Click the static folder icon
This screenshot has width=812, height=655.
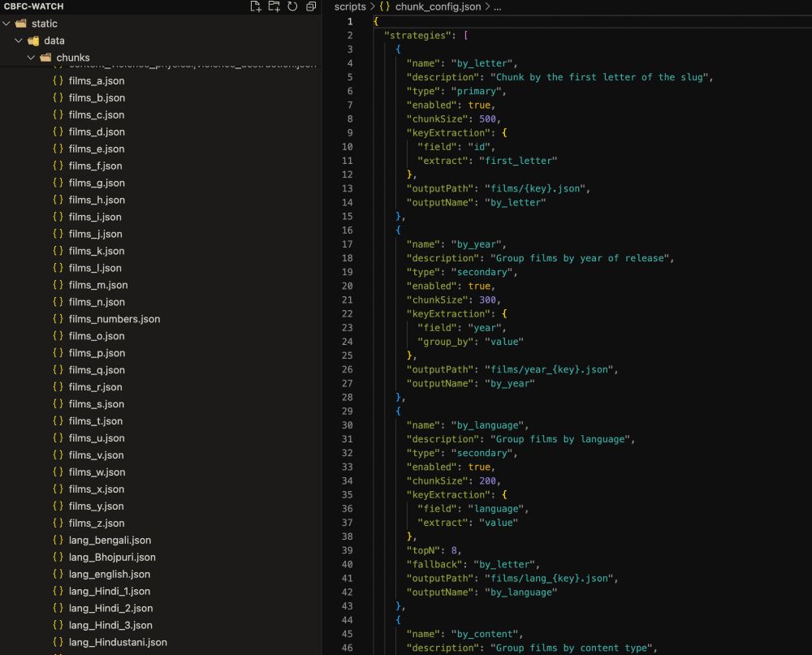click(x=21, y=24)
